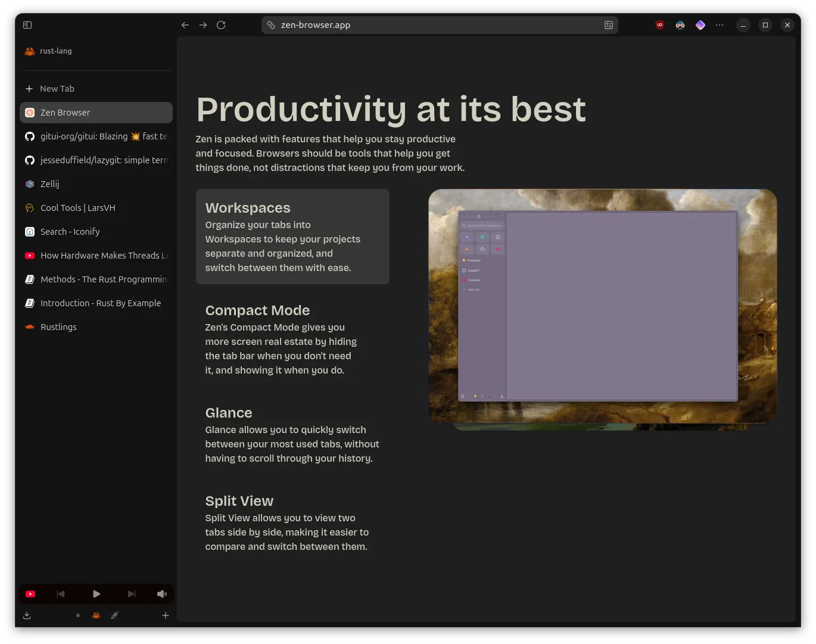
Task: Open the uBlock Origin extension
Action: 660,25
